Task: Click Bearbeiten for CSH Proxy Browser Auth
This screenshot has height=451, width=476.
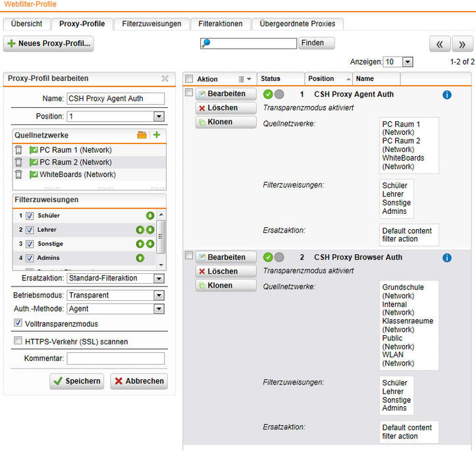Action: point(226,257)
